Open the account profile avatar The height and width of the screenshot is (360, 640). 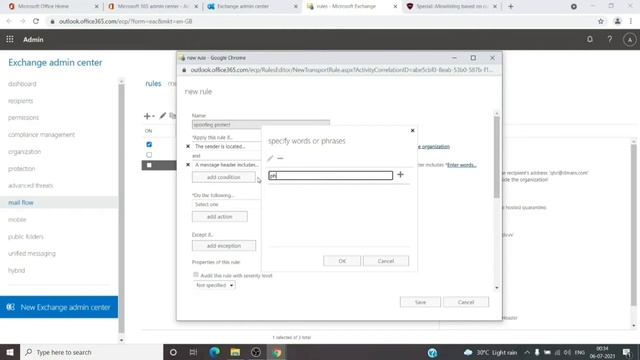(629, 40)
